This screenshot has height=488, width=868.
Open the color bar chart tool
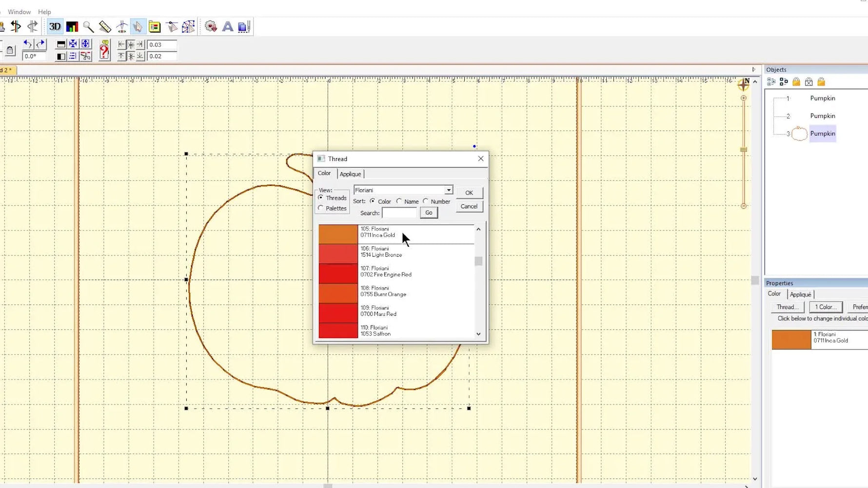(71, 27)
